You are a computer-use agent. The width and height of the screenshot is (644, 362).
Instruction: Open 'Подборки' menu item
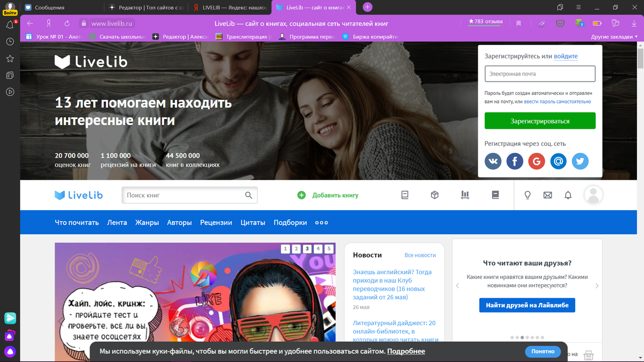(290, 223)
